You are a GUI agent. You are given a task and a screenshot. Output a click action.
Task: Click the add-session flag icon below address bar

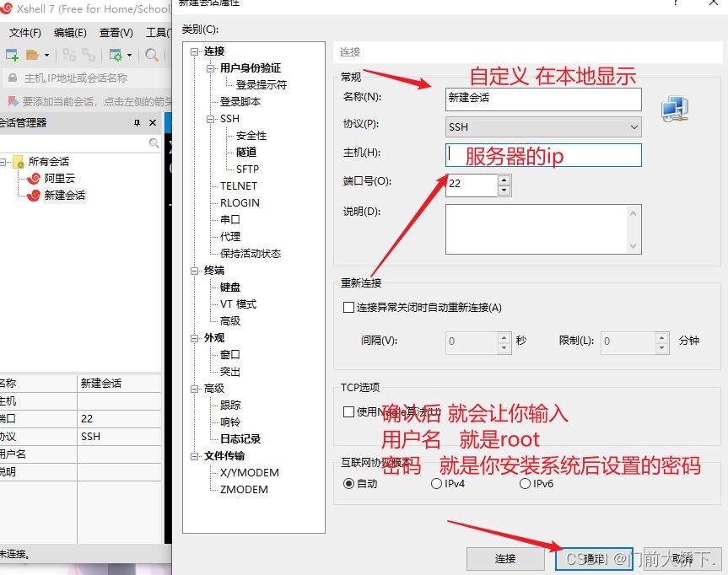[x=13, y=101]
